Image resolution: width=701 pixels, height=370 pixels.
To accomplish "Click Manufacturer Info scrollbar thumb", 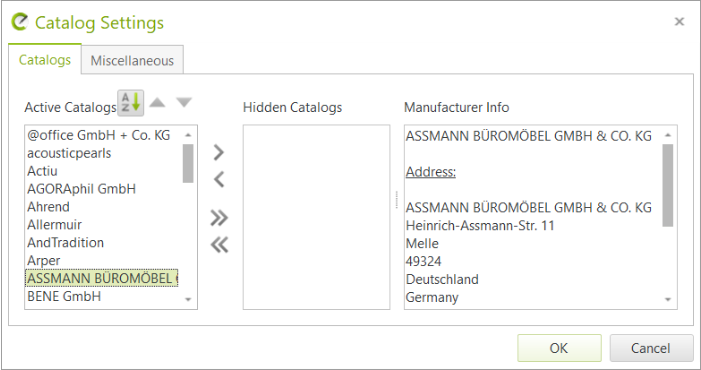I will tap(668, 185).
